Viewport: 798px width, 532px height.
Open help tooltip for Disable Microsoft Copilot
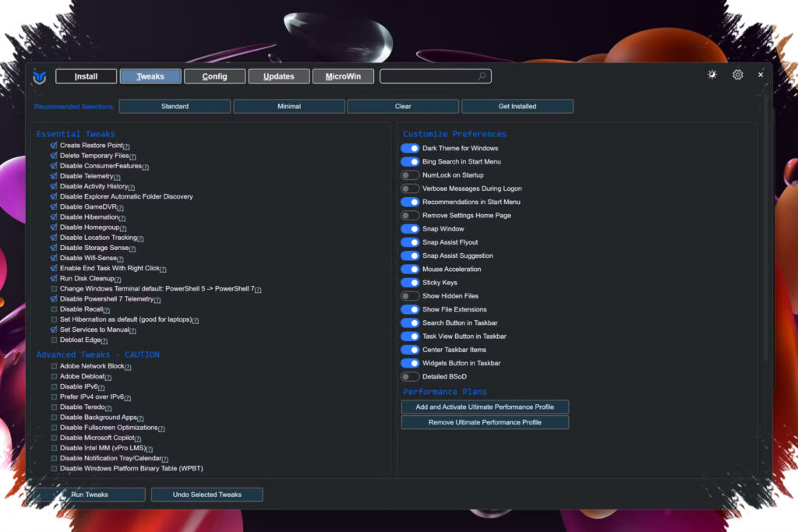pos(138,439)
